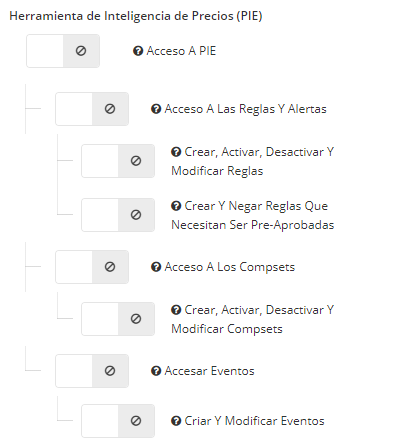Image resolution: width=408 pixels, height=445 pixels.
Task: Click the Acceso A Los Compsets label
Action: (230, 267)
